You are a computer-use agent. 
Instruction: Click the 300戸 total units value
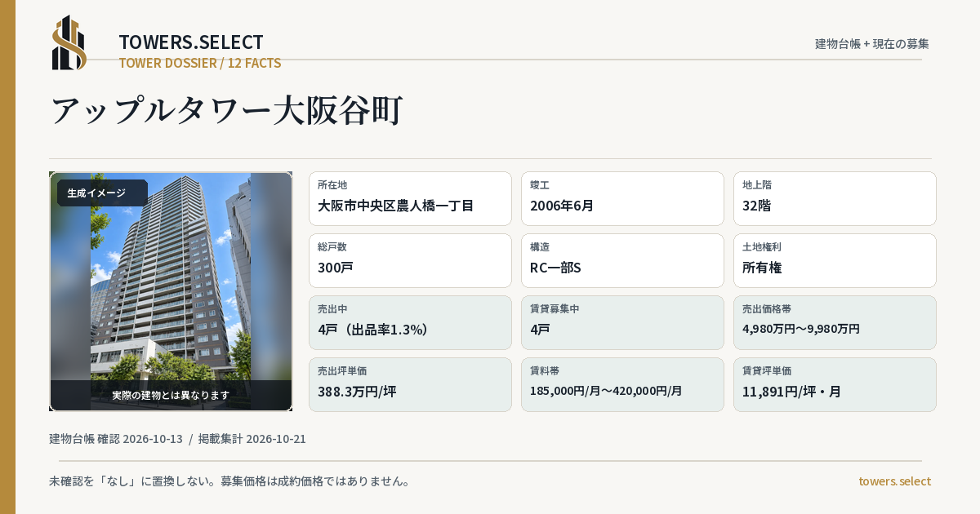coord(336,268)
